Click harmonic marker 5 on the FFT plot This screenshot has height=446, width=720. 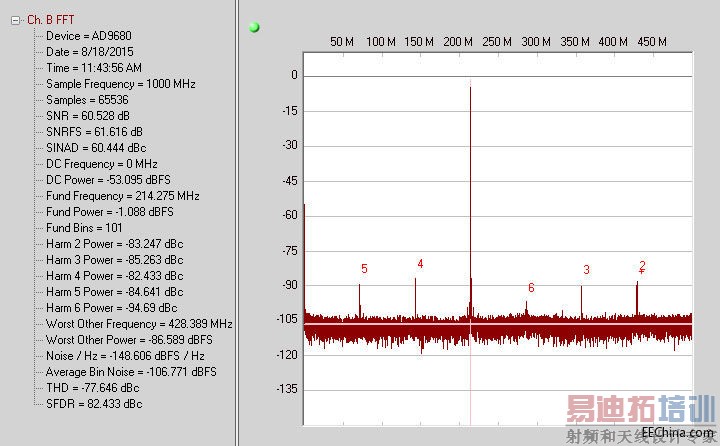[x=364, y=269]
